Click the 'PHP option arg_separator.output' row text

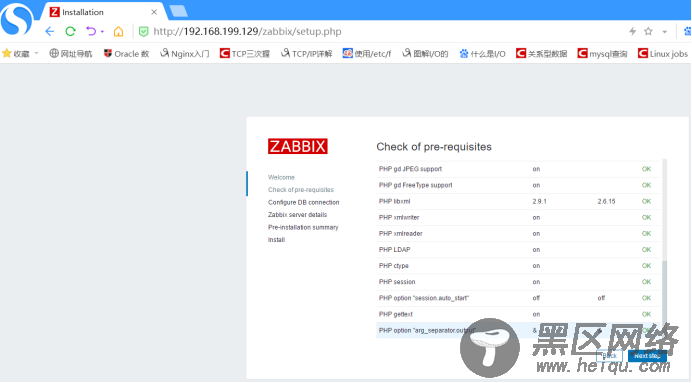427,330
